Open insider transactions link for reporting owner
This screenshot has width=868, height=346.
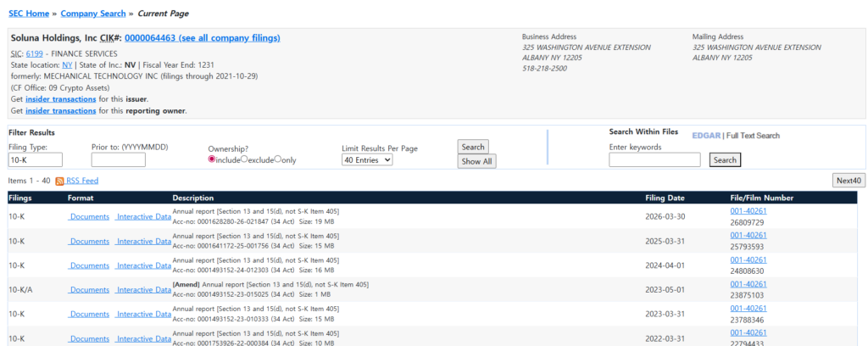tap(61, 111)
